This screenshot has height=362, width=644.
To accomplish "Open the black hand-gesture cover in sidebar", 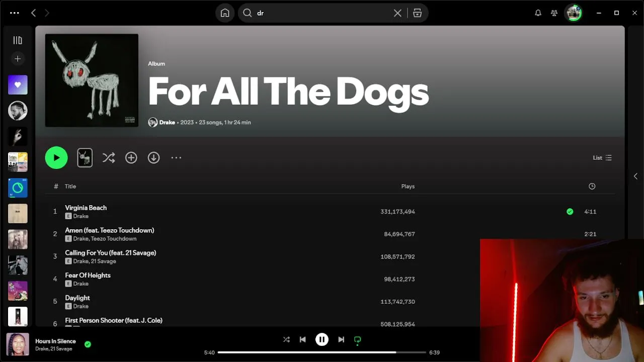I will (18, 136).
